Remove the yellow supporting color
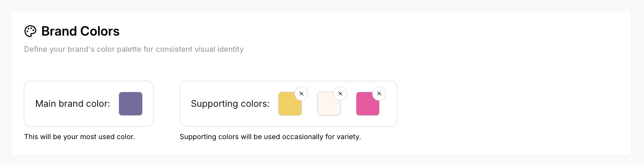This screenshot has width=644, height=165. coord(301,94)
